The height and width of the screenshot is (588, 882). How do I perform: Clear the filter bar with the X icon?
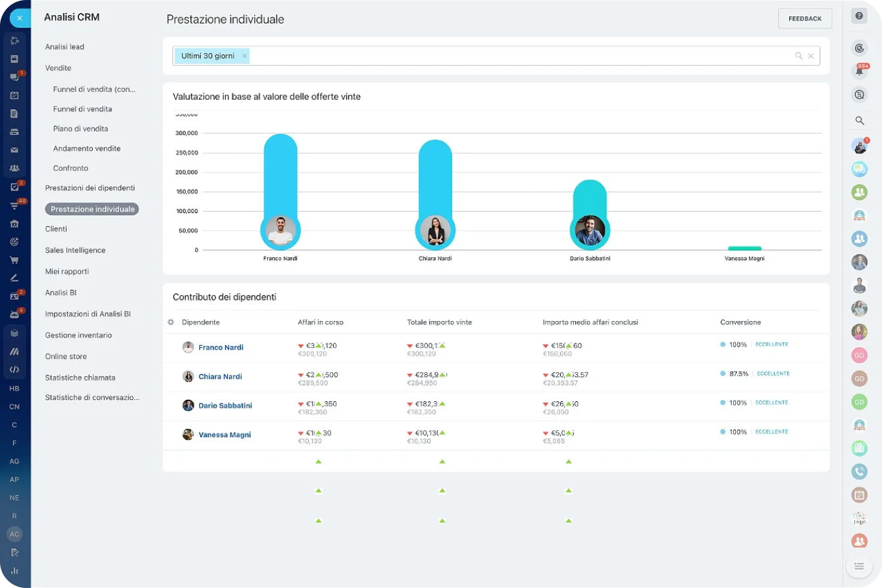click(x=811, y=56)
